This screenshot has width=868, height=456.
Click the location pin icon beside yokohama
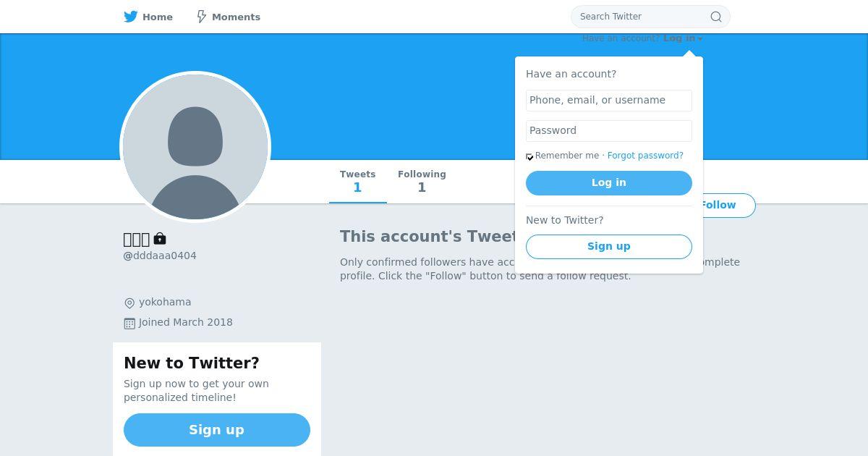(x=129, y=303)
